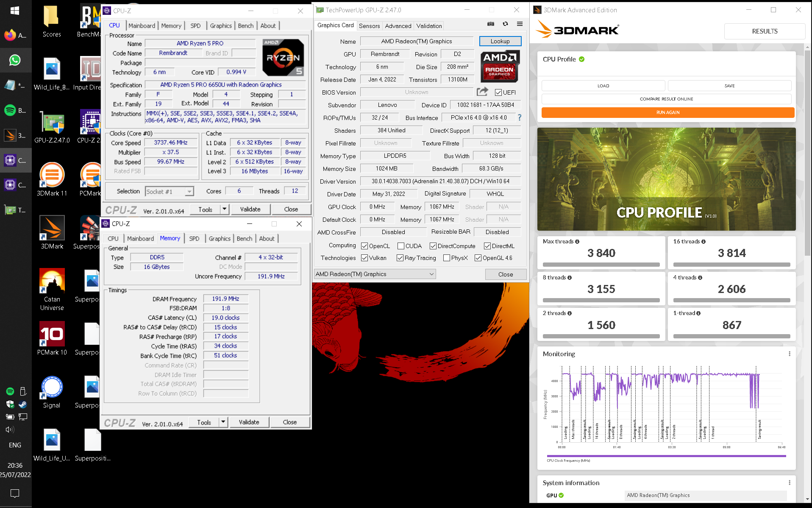Click Validate in the top CPU-Z window
The height and width of the screenshot is (508, 812).
250,209
